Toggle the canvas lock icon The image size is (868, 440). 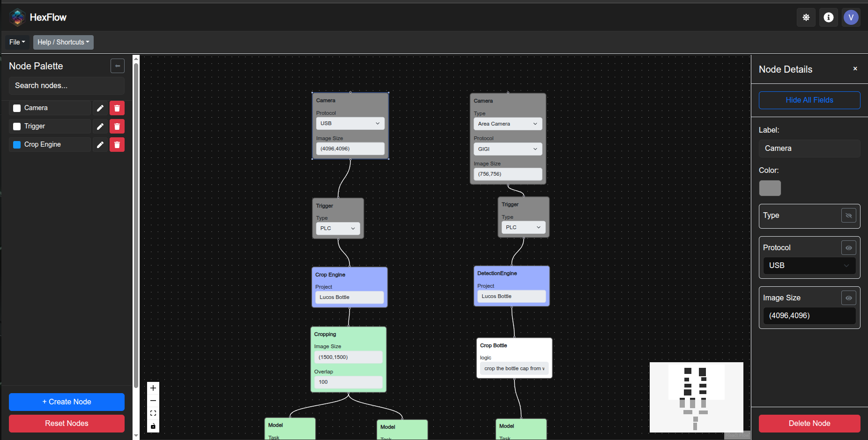153,426
